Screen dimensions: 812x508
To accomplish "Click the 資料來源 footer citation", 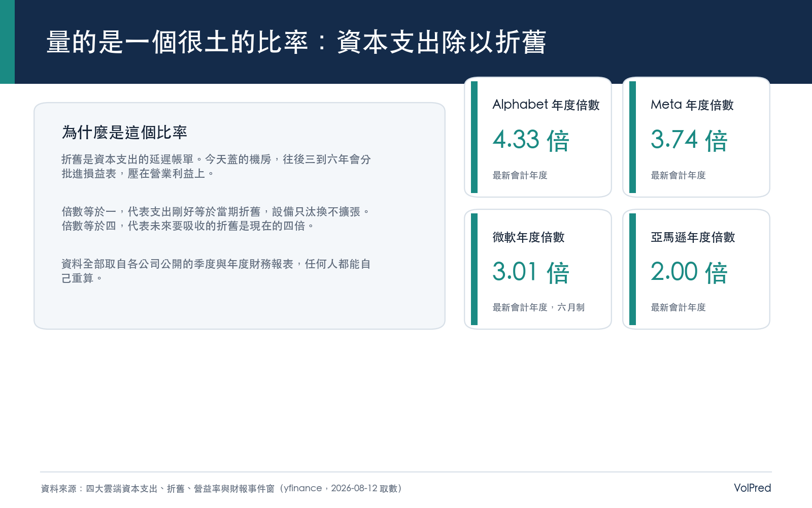I will tap(222, 488).
